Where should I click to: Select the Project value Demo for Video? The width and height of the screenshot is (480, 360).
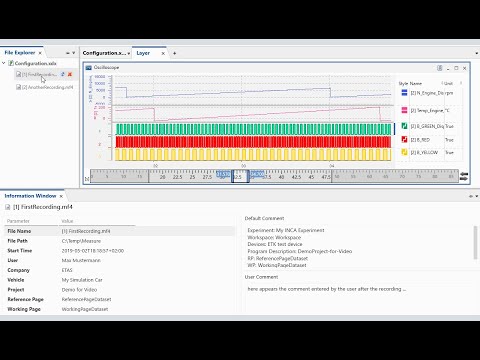pos(79,290)
